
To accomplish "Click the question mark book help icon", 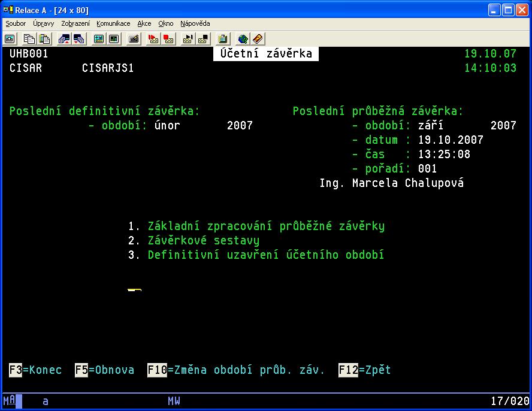I will (x=258, y=39).
